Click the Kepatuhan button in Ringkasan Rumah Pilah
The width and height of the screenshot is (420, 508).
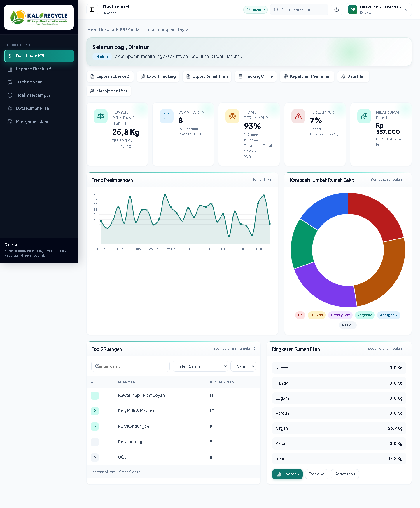click(345, 474)
